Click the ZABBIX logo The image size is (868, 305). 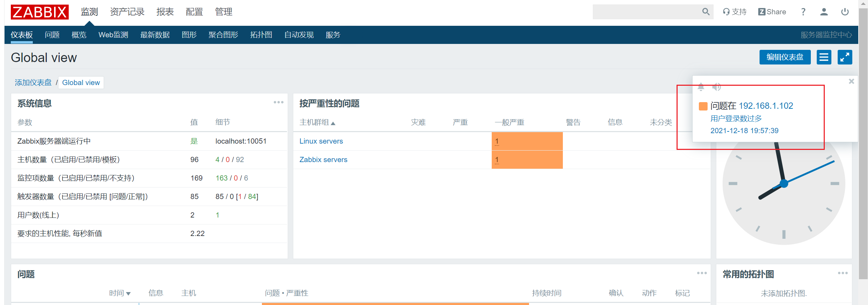40,12
